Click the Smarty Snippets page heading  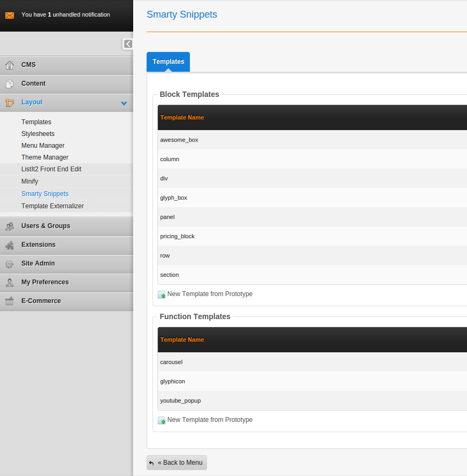pyautogui.click(x=182, y=14)
